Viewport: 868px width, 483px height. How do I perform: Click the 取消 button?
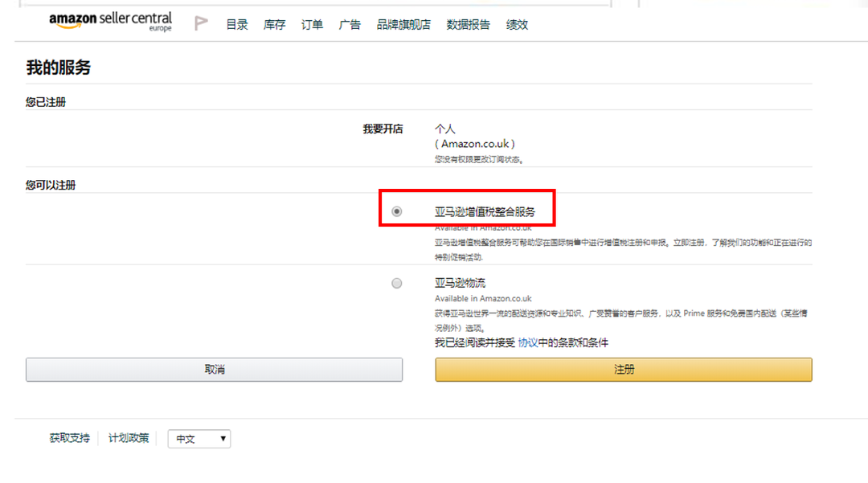215,370
